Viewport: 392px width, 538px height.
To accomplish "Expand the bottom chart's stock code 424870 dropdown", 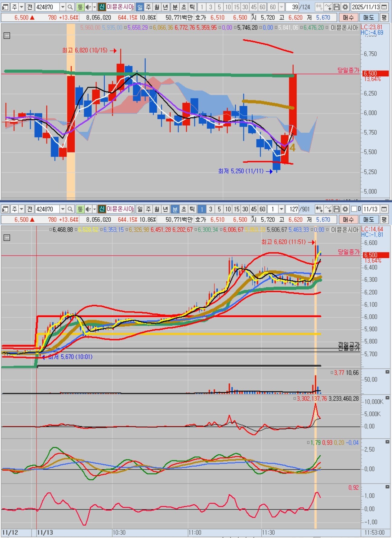I will pos(63,209).
